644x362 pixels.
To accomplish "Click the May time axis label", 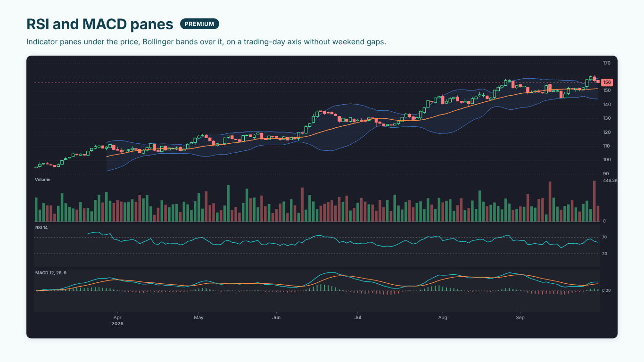I will (x=198, y=318).
